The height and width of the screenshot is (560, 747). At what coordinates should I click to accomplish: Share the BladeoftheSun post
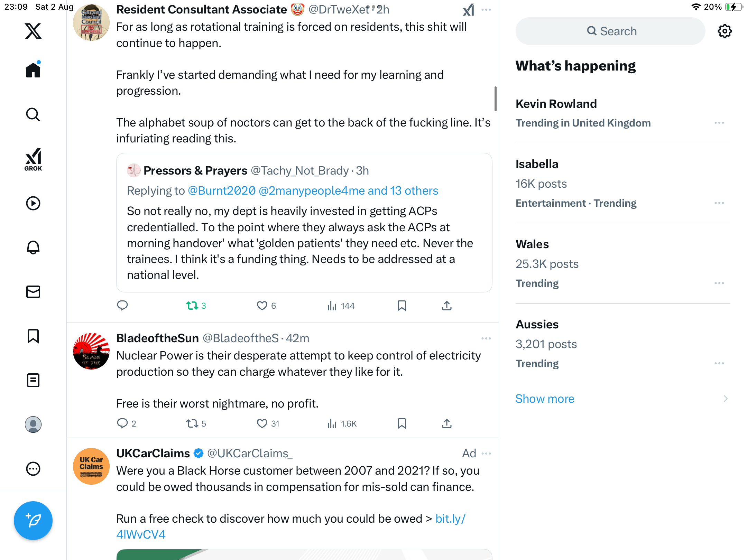tap(446, 423)
